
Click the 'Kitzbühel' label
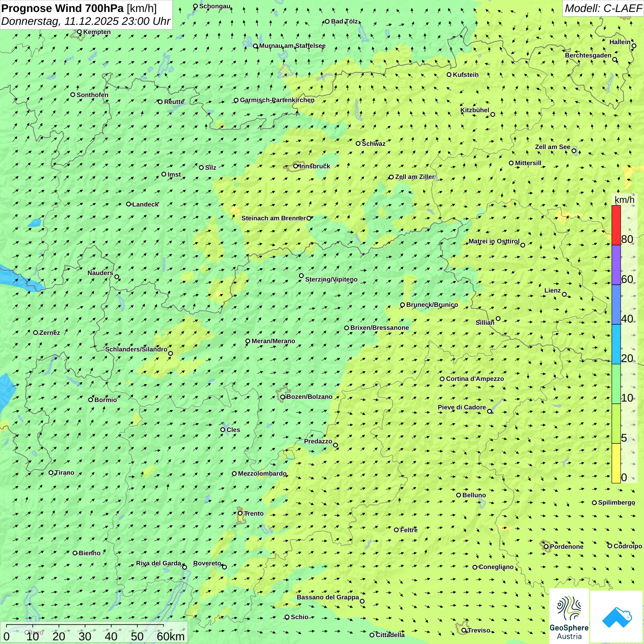pyautogui.click(x=475, y=110)
